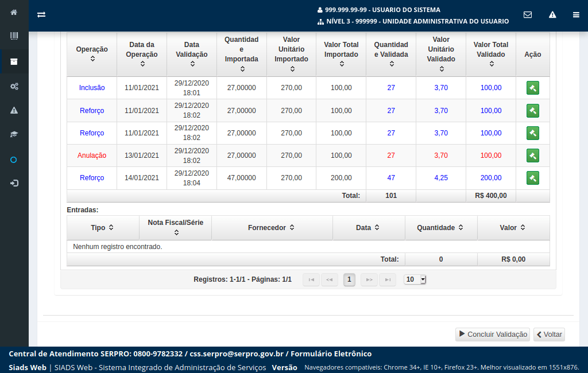Open the barcode icon in sidebar

click(x=14, y=36)
